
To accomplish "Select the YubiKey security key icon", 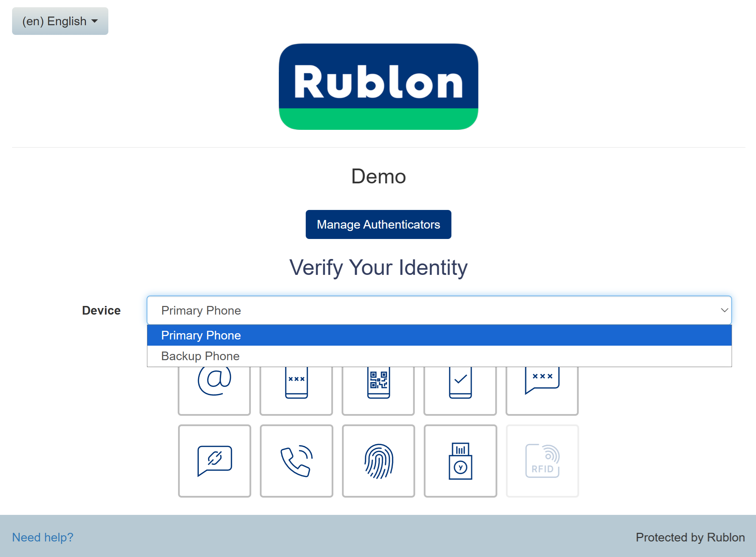I will click(x=460, y=461).
